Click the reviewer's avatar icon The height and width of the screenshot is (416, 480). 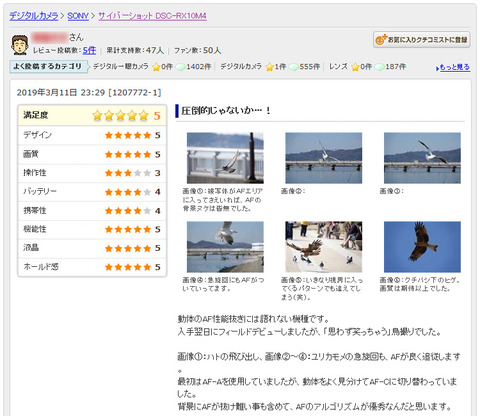click(20, 44)
